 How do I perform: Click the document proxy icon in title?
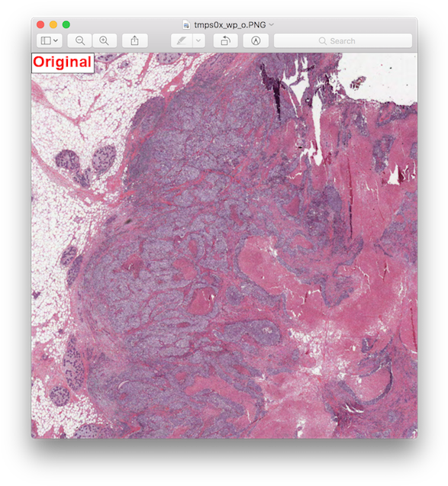pyautogui.click(x=186, y=24)
